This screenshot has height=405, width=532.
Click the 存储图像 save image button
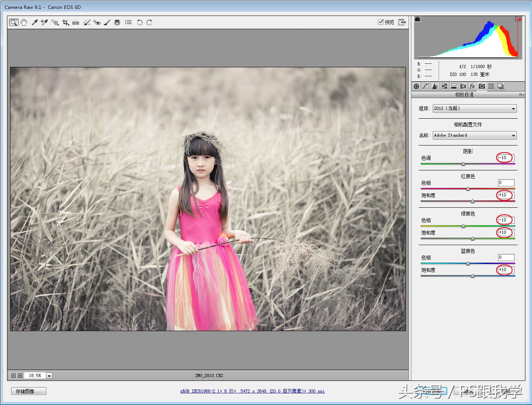[29, 391]
